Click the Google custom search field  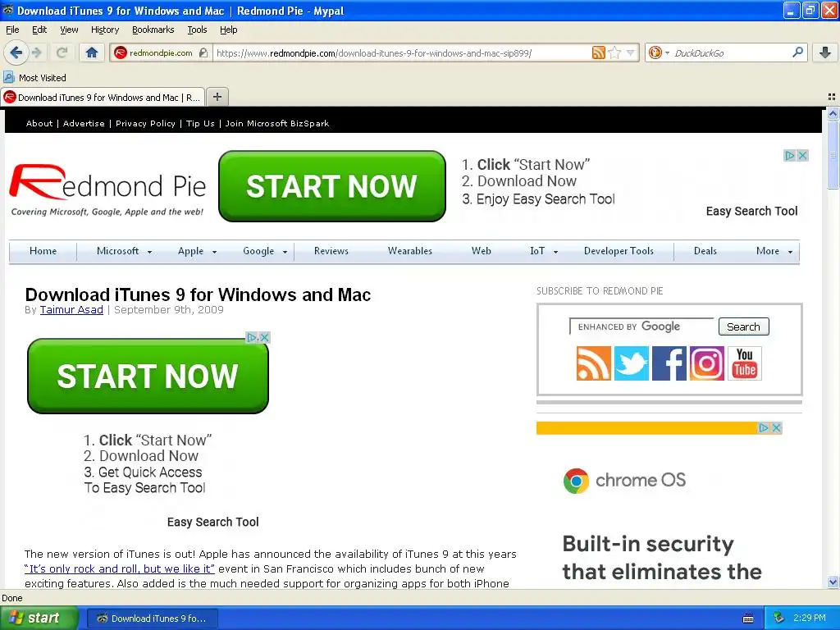[641, 326]
